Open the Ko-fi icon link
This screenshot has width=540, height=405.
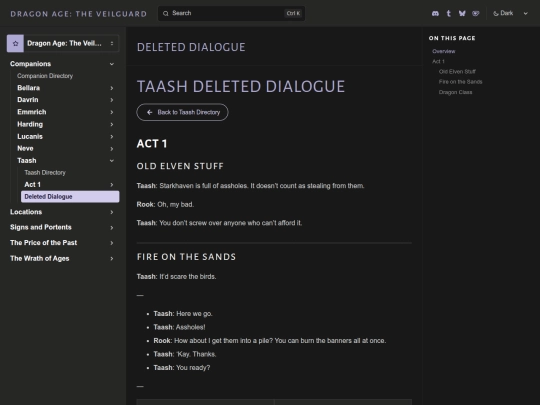pyautogui.click(x=476, y=13)
